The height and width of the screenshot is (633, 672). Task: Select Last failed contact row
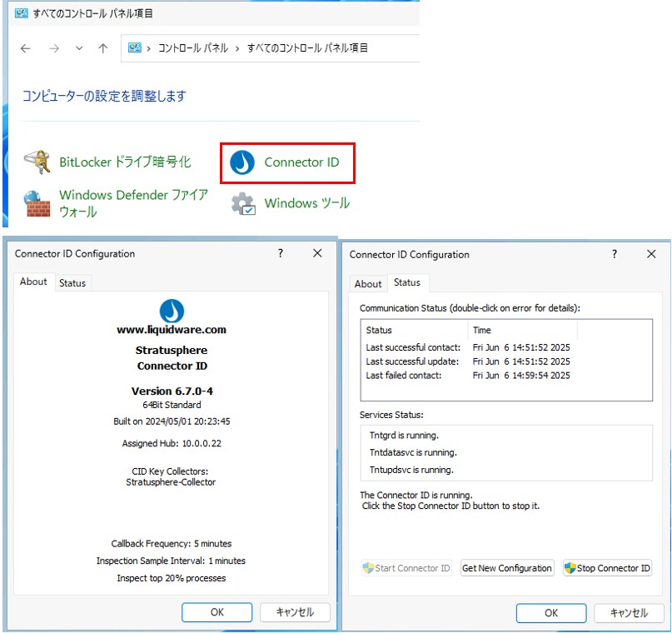coord(468,376)
